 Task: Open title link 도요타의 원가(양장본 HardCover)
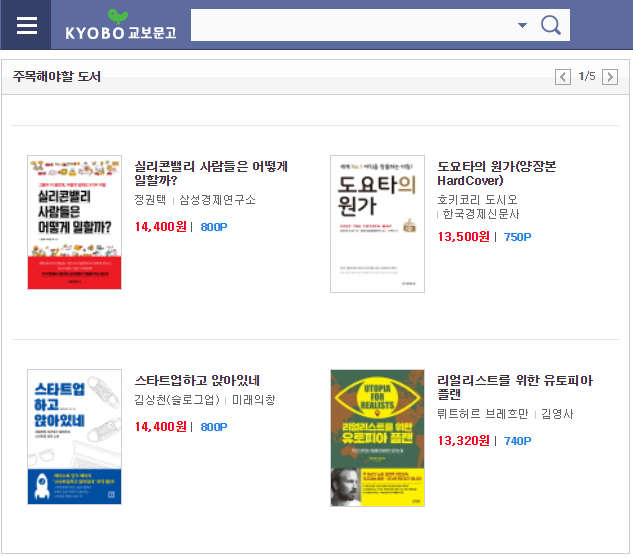497,173
